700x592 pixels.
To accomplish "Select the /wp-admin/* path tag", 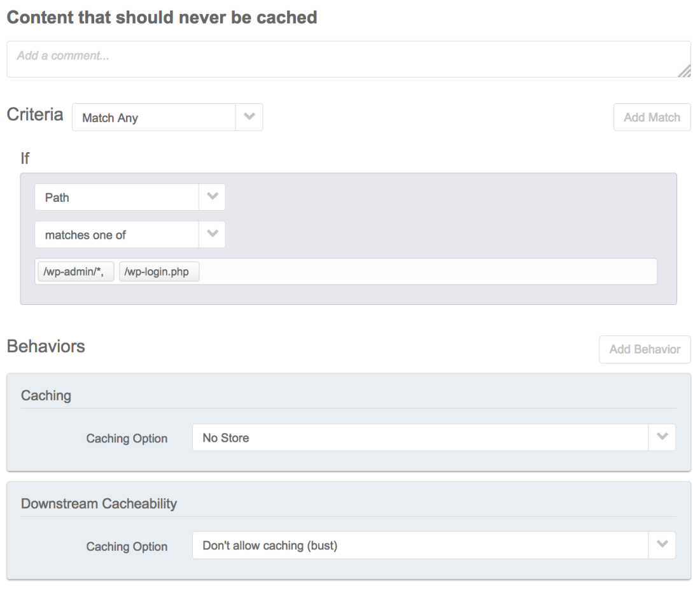I will tap(74, 272).
